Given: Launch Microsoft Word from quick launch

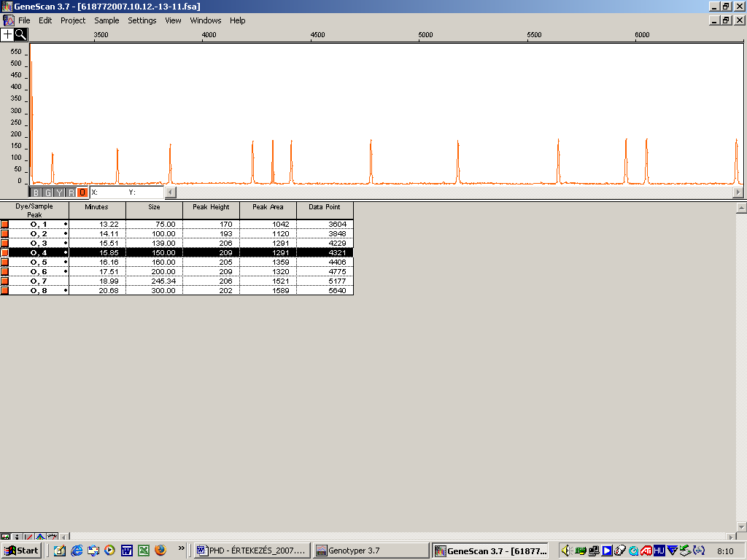Looking at the screenshot, I should point(127,551).
